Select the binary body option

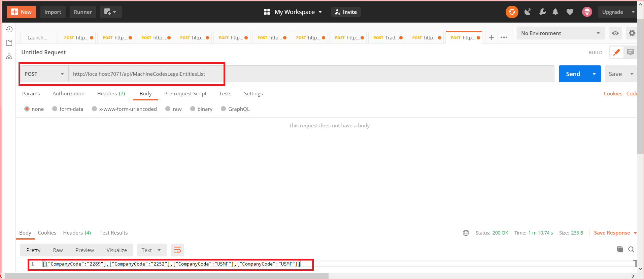tap(193, 109)
